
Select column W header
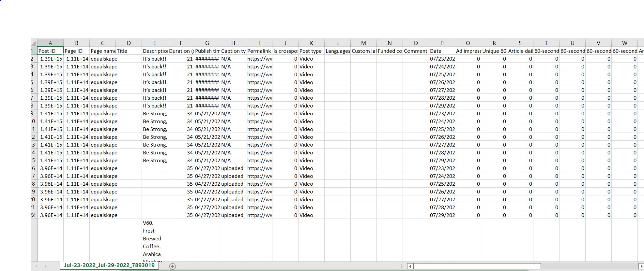point(624,43)
